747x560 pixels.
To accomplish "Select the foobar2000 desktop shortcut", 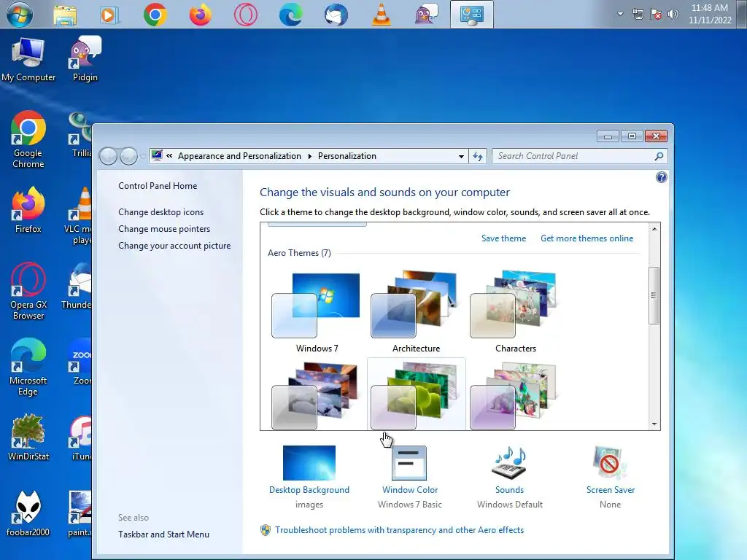I will [x=28, y=514].
